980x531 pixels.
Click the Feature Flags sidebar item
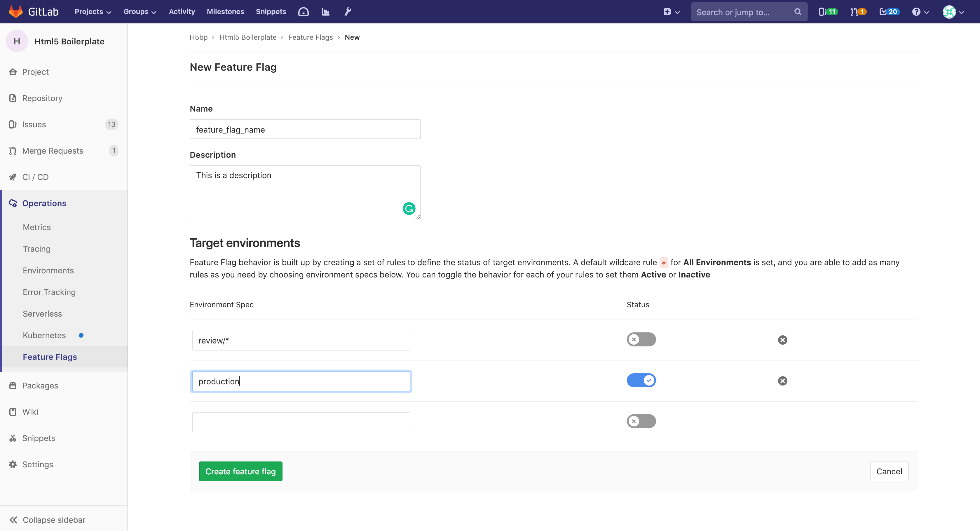point(50,356)
